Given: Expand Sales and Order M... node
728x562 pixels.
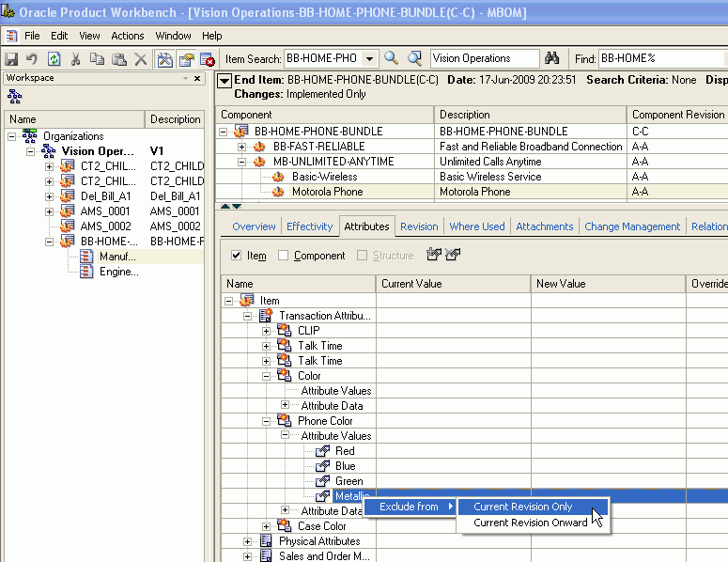Looking at the screenshot, I should (247, 556).
